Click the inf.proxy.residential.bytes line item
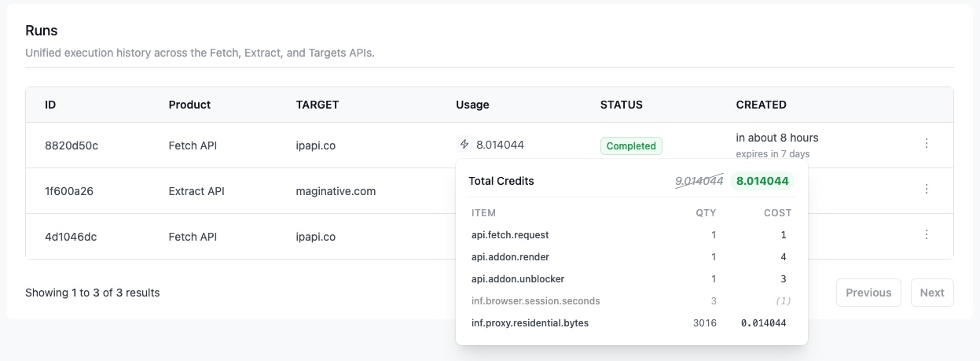This screenshot has width=980, height=361. 530,322
